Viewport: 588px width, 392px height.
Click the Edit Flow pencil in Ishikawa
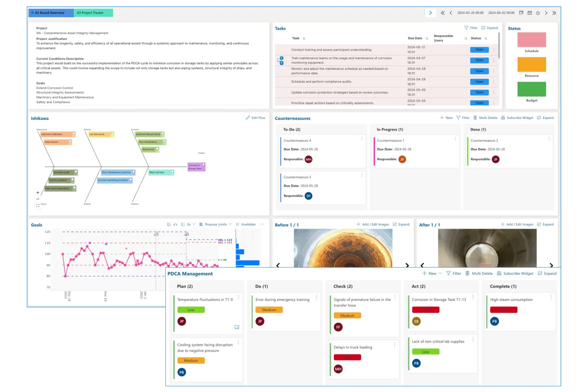[255, 118]
